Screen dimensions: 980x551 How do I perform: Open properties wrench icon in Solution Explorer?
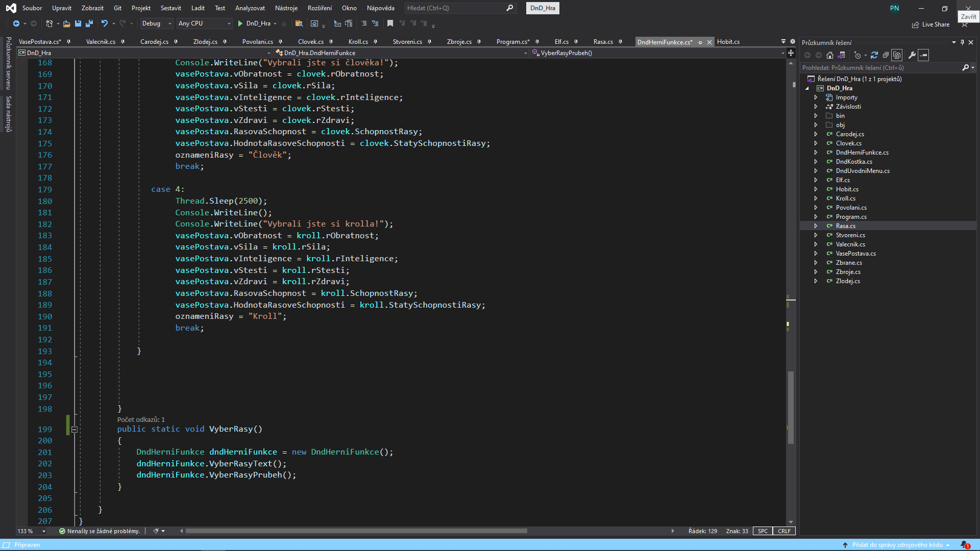912,55
